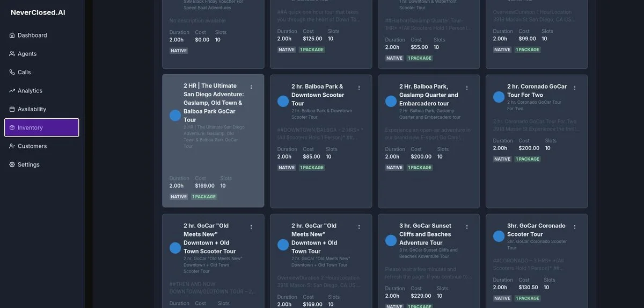Open three-dot menu on Balboa Park & Downtown Scooter Tour
The height and width of the screenshot is (308, 644).
tap(359, 88)
